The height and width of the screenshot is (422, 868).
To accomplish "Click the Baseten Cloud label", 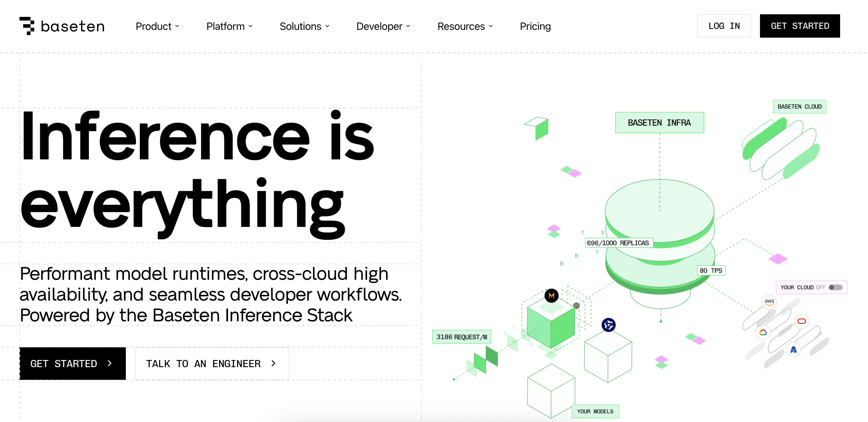I will click(x=799, y=106).
